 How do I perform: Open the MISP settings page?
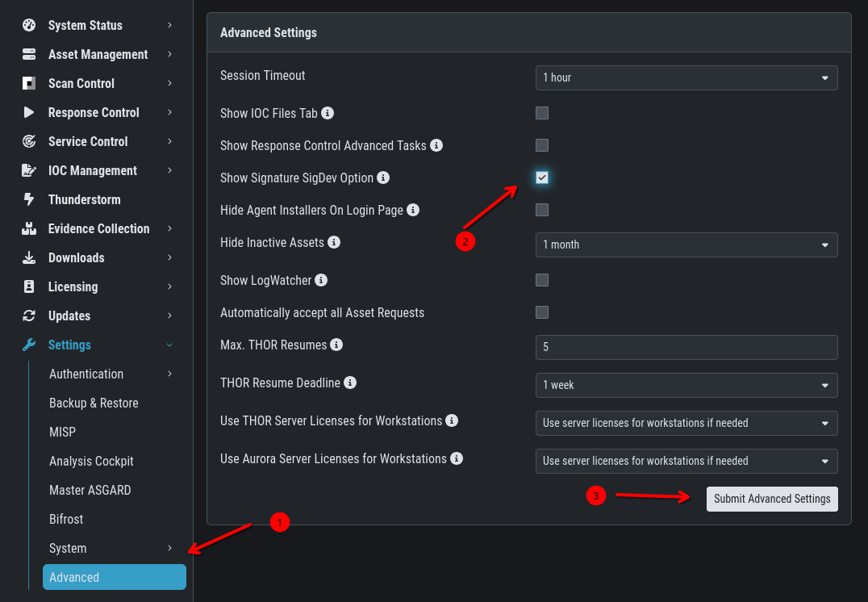tap(63, 432)
